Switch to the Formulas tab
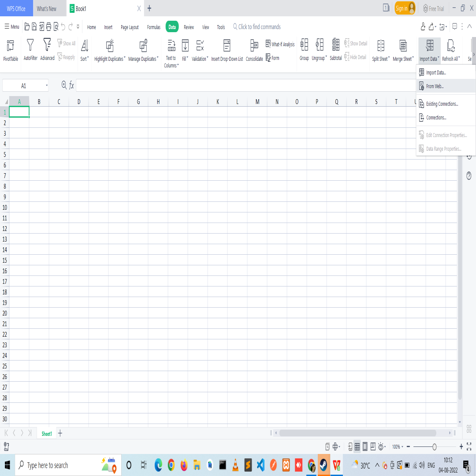 tap(154, 27)
